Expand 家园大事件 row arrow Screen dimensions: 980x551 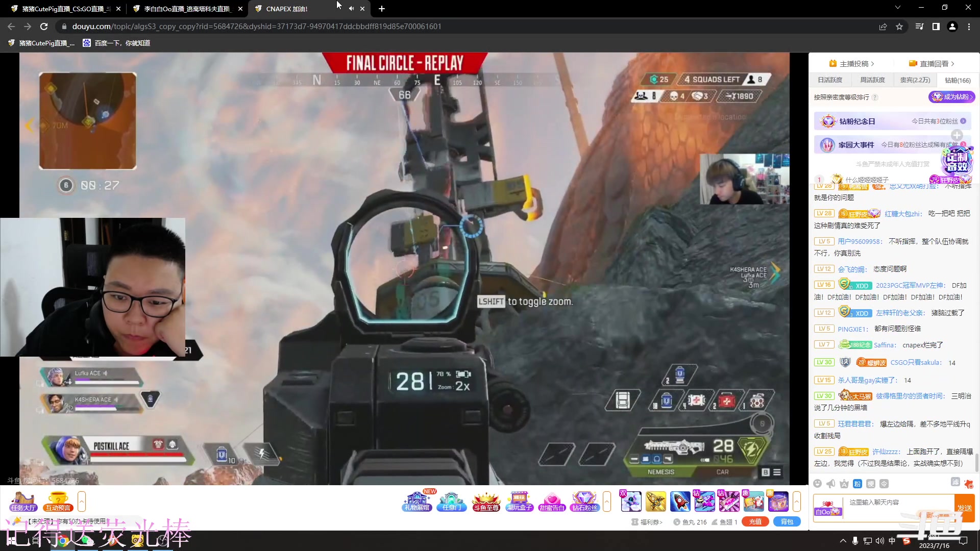point(963,145)
